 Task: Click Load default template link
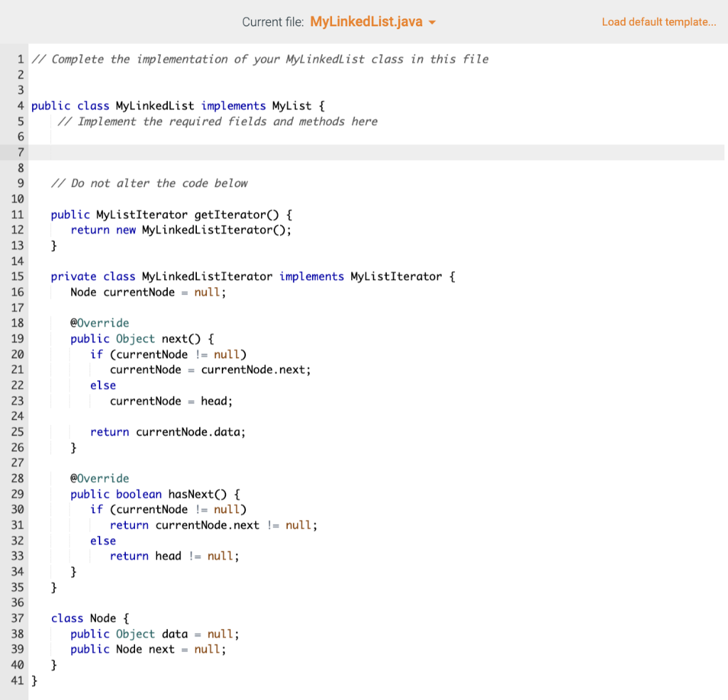659,22
